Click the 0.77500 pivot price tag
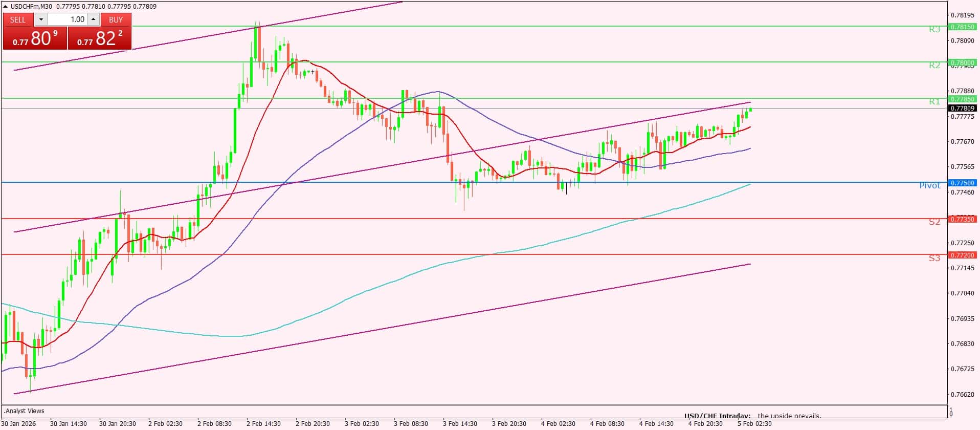 962,183
